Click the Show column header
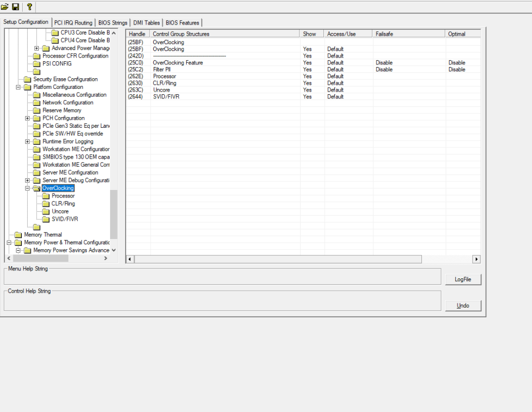Screen dimensions: 532x412 312,34
